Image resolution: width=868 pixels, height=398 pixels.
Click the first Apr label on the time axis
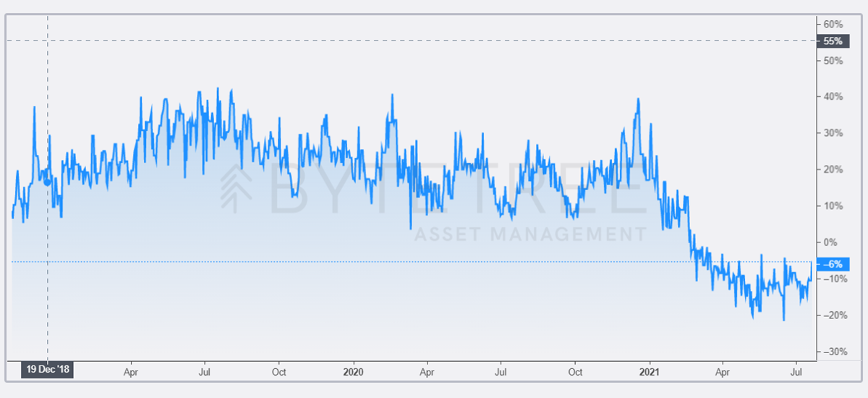point(131,372)
